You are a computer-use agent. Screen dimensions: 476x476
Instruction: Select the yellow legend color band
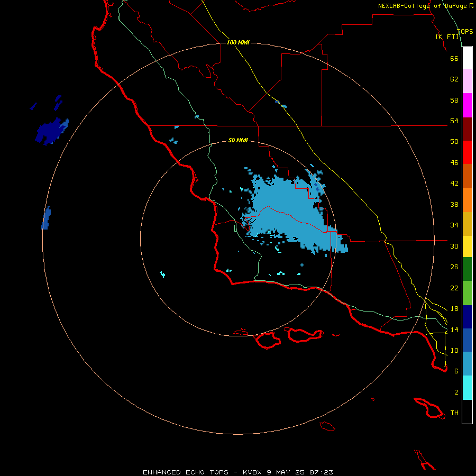[x=467, y=246]
